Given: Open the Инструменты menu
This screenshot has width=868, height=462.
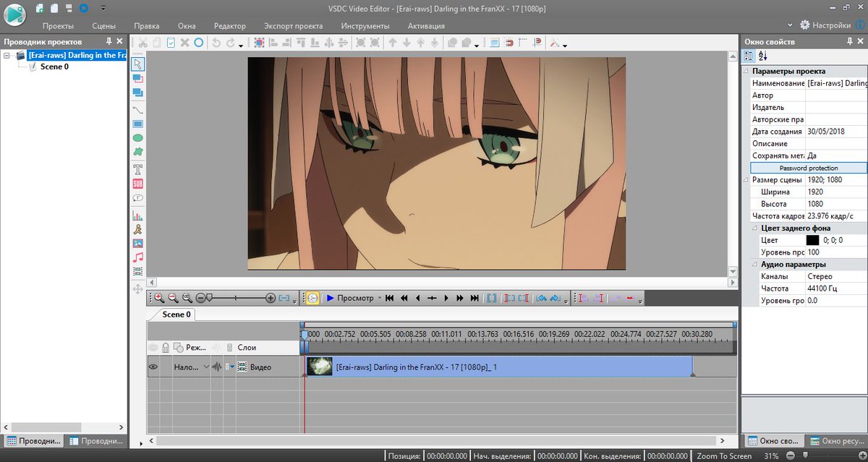Looking at the screenshot, I should 365,26.
